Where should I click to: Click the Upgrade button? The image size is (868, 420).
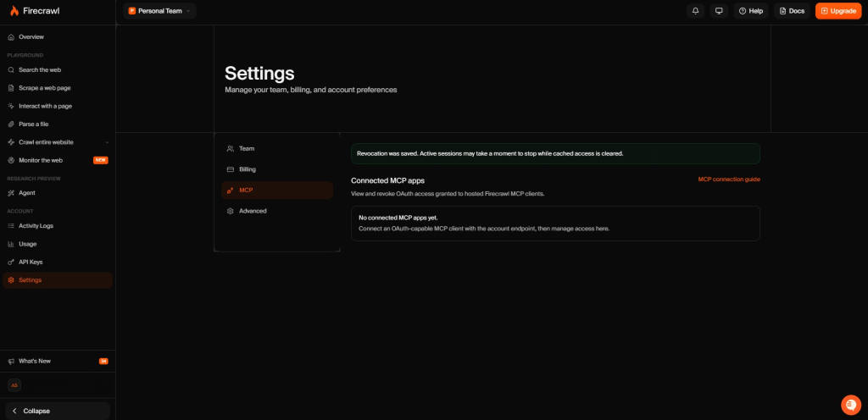(838, 11)
